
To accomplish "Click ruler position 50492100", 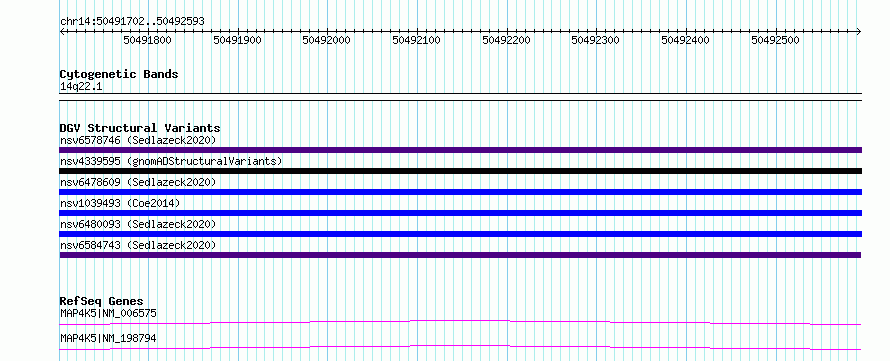I will [x=417, y=40].
